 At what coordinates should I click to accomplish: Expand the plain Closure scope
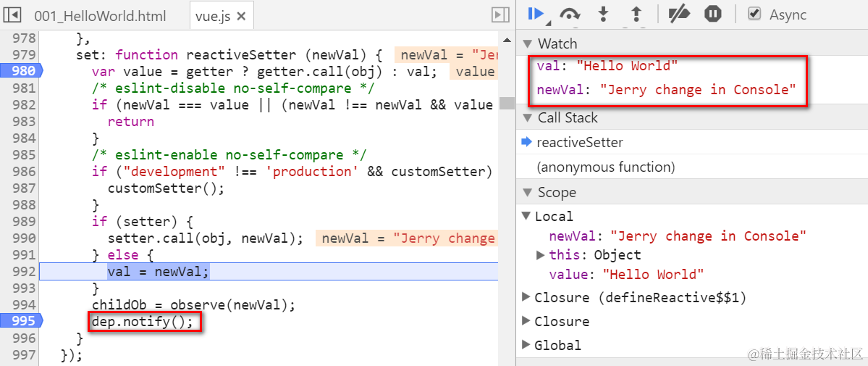pos(526,321)
